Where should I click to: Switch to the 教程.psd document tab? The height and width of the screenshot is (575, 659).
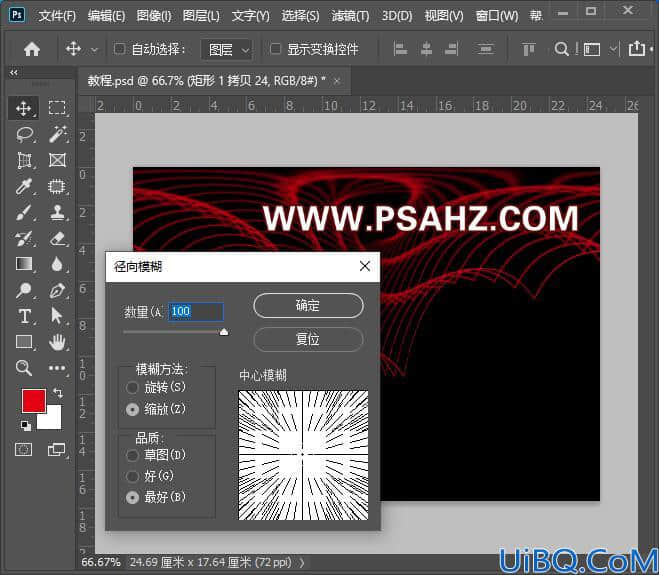(206, 80)
